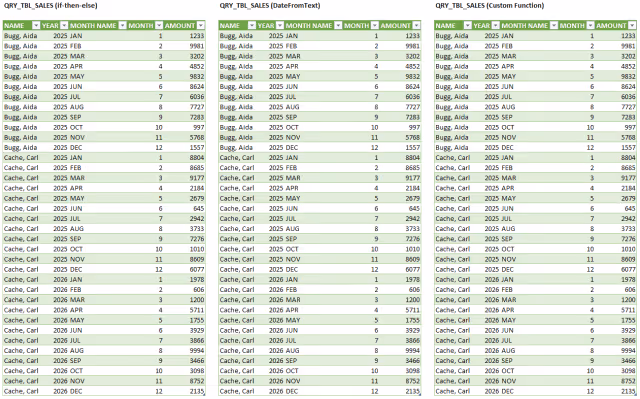
Task: Select amount 997 in Custom Function table
Action: 630,127
